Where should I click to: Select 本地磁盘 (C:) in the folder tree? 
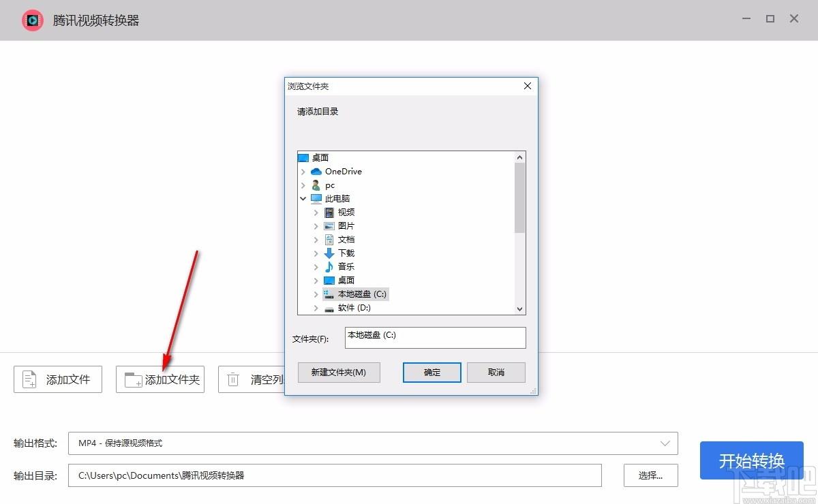363,294
